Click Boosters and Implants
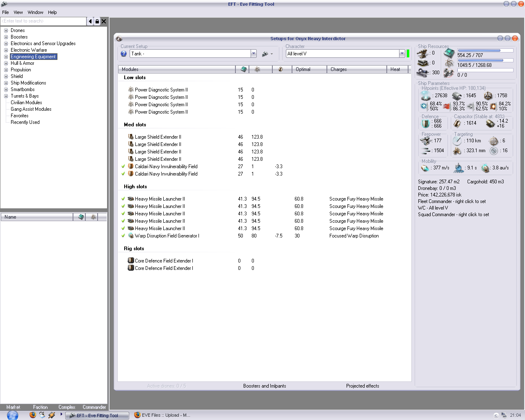This screenshot has height=420, width=525. (265, 386)
